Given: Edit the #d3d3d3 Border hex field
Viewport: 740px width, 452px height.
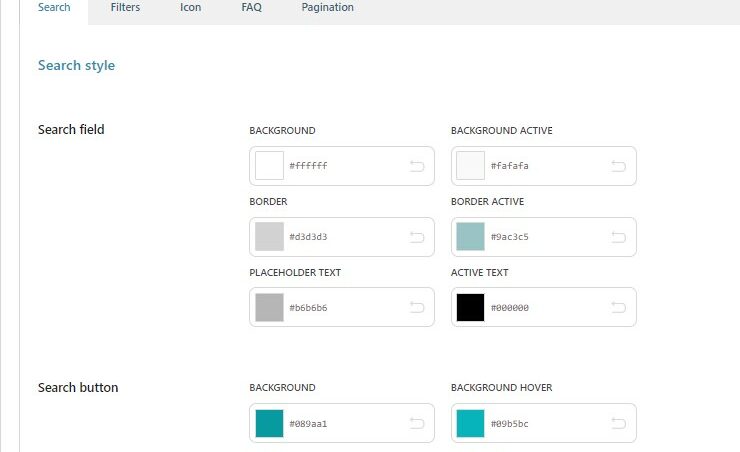Looking at the screenshot, I should click(340, 237).
